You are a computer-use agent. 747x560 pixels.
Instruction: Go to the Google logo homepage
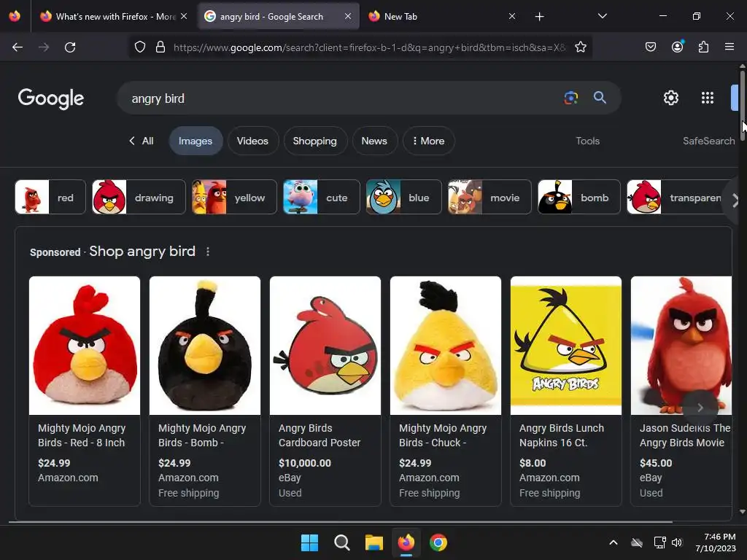51,98
